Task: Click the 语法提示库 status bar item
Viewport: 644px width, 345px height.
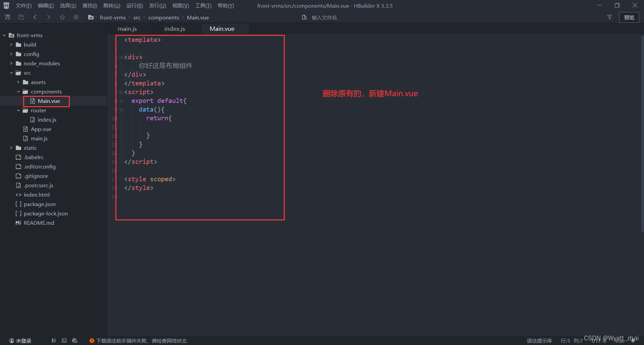Action: pyautogui.click(x=539, y=341)
